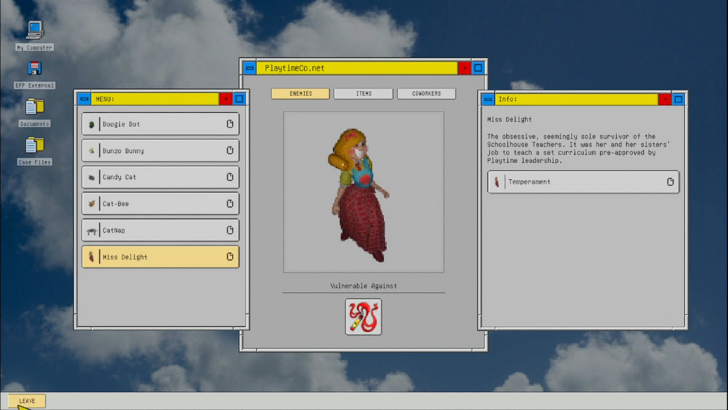This screenshot has width=728, height=410.
Task: Click the clipboard icon next to Temperament
Action: (x=670, y=182)
